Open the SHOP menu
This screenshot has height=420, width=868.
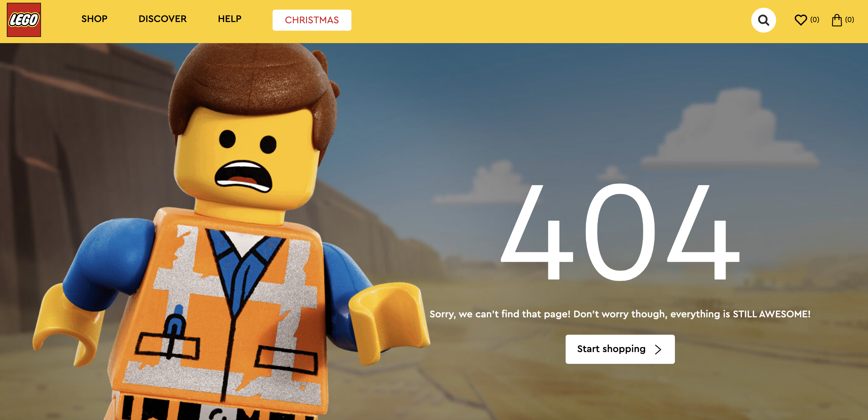[x=94, y=19]
